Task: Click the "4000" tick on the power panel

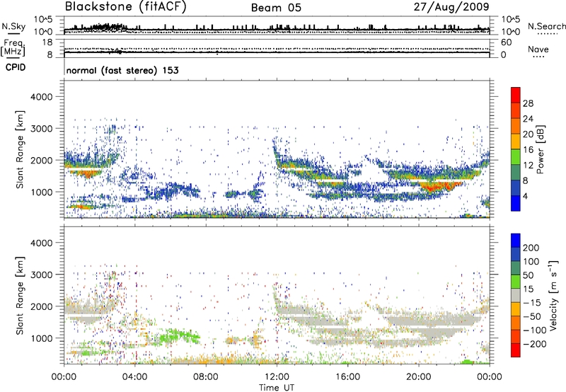Action: tap(41, 97)
